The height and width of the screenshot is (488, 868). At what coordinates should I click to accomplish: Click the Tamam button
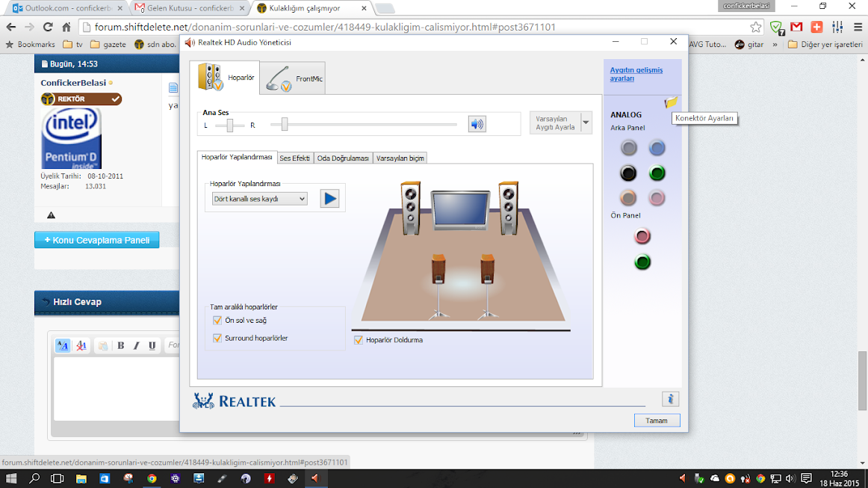pyautogui.click(x=657, y=421)
